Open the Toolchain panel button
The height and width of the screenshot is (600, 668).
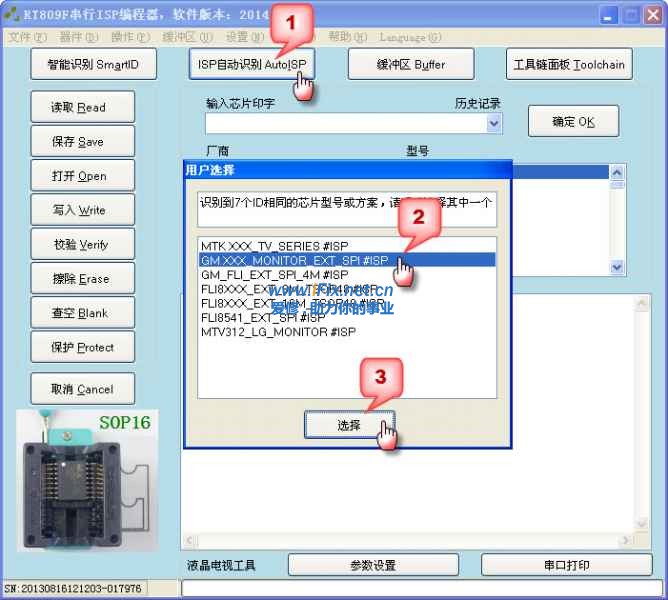point(569,64)
